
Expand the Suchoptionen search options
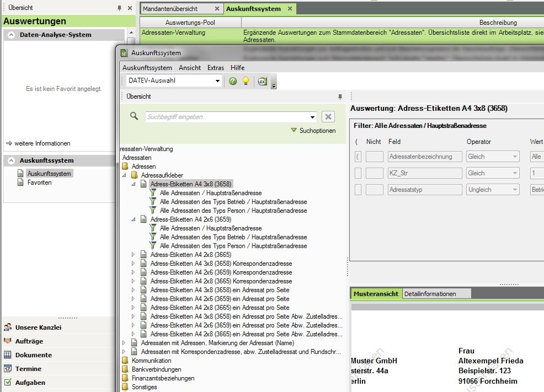coord(313,130)
